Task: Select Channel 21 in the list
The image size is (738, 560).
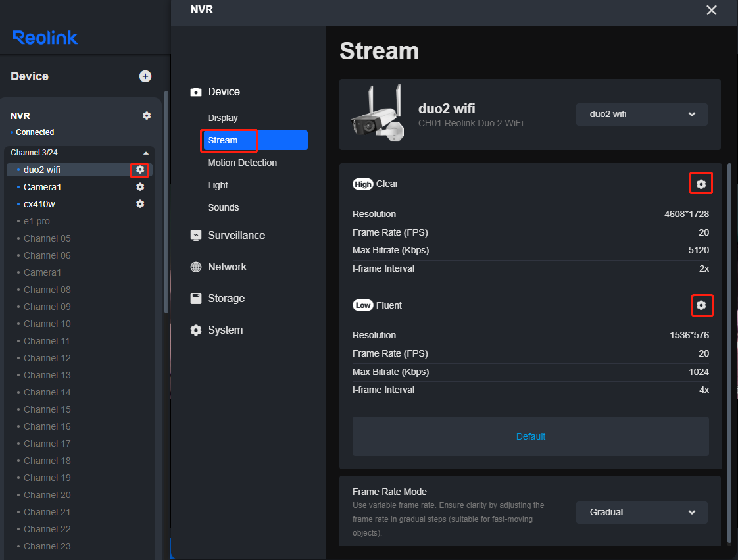Action: click(x=47, y=512)
